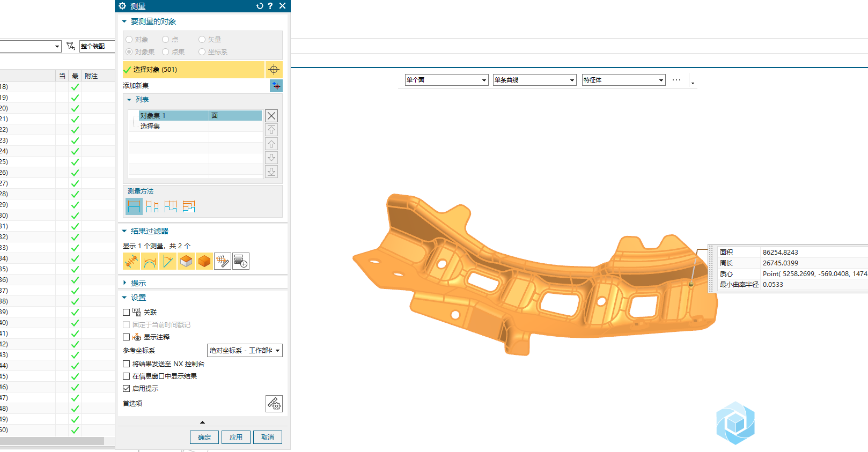The width and height of the screenshot is (868, 452).
Task: Click the 确定 button
Action: (x=204, y=437)
